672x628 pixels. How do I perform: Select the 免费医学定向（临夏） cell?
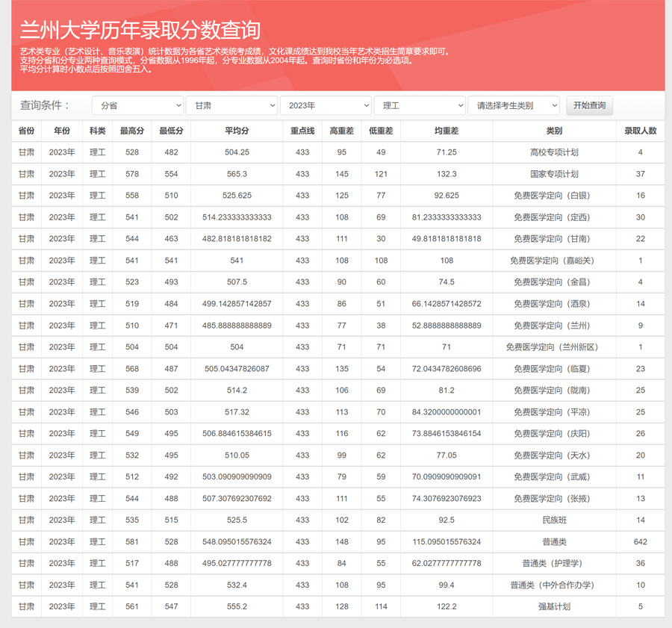[x=555, y=369]
